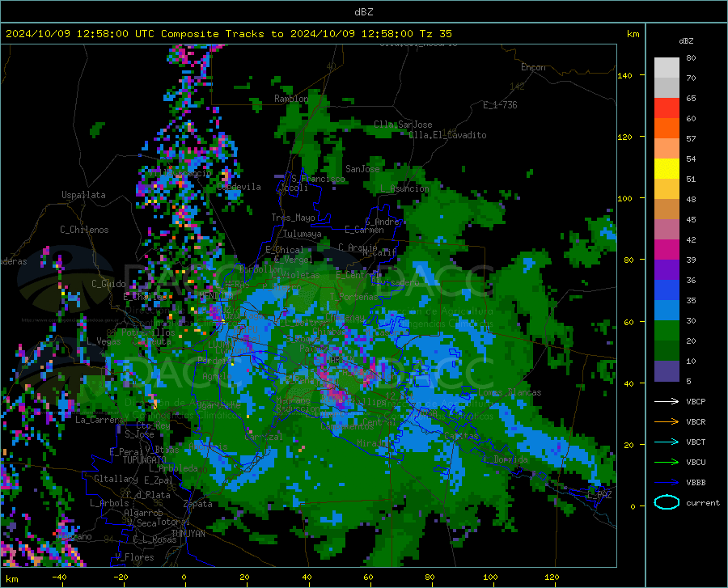The height and width of the screenshot is (588, 728).
Task: Click the VBCP legend label
Action: click(696, 401)
